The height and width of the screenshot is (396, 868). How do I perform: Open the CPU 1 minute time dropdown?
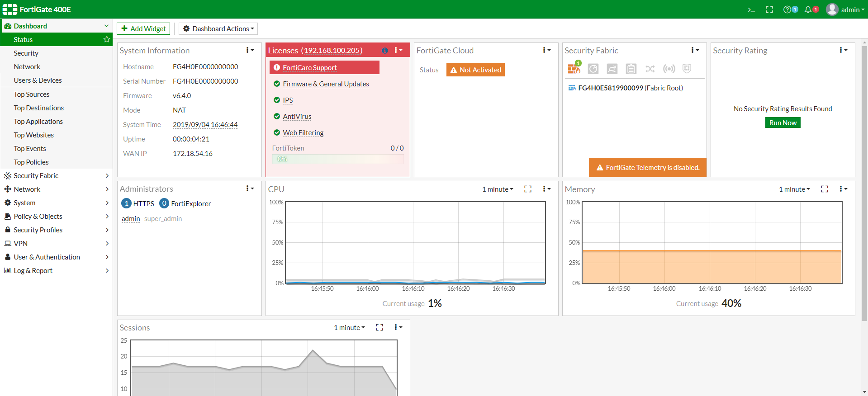click(x=498, y=189)
